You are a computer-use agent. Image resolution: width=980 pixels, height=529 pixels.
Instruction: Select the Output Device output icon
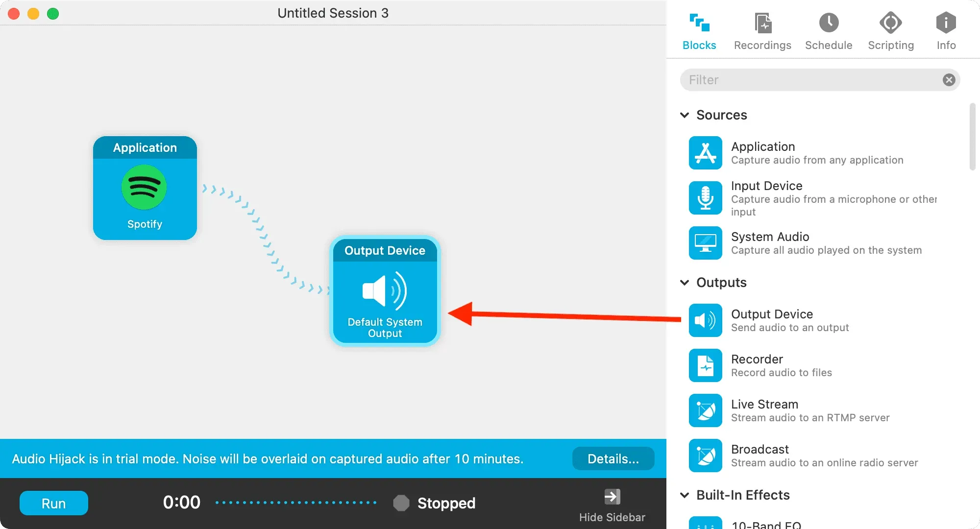(x=706, y=320)
